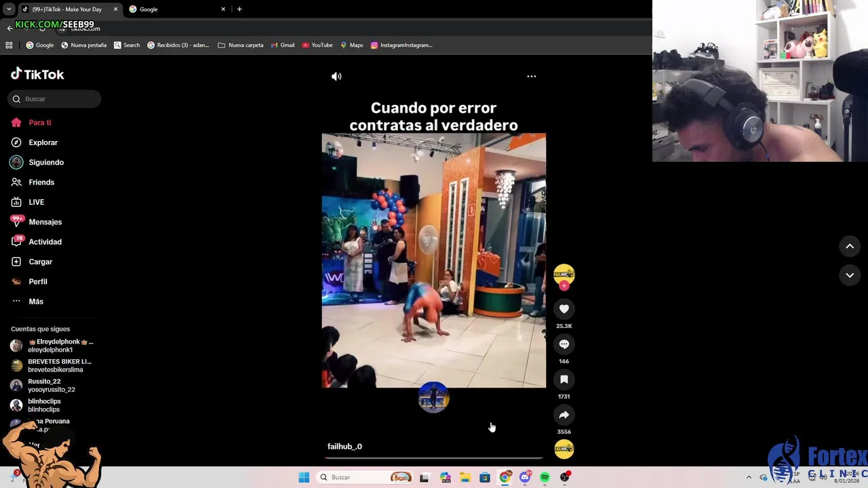The height and width of the screenshot is (488, 868).
Task: Click the video player thumbnail
Action: tap(434, 260)
